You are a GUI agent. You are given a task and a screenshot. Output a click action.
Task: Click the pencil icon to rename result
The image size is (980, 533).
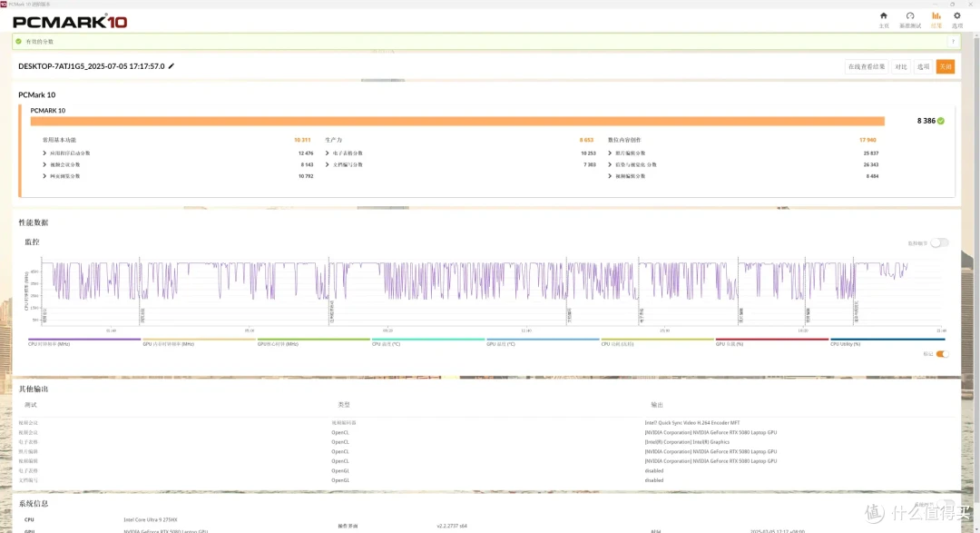pos(171,65)
